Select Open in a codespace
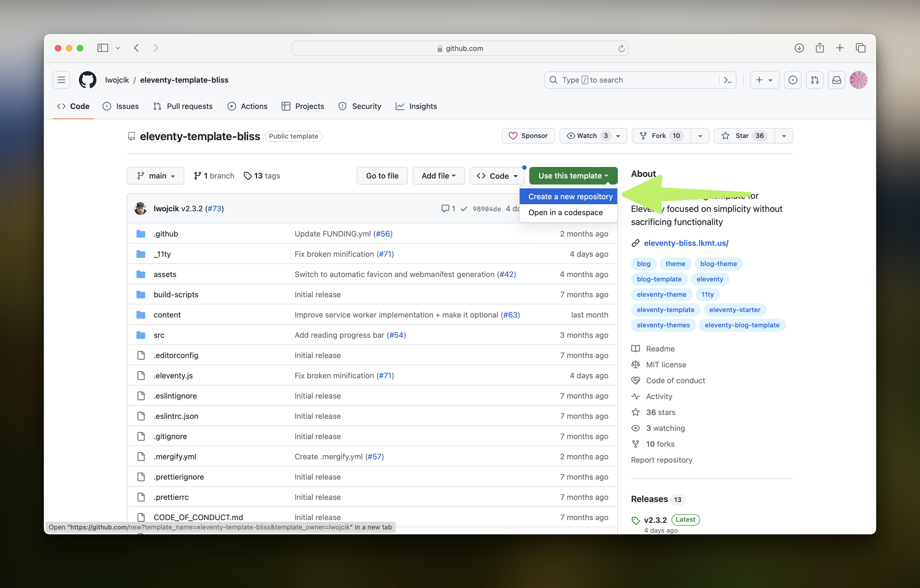Screen dimensions: 920x588 pyautogui.click(x=568, y=212)
